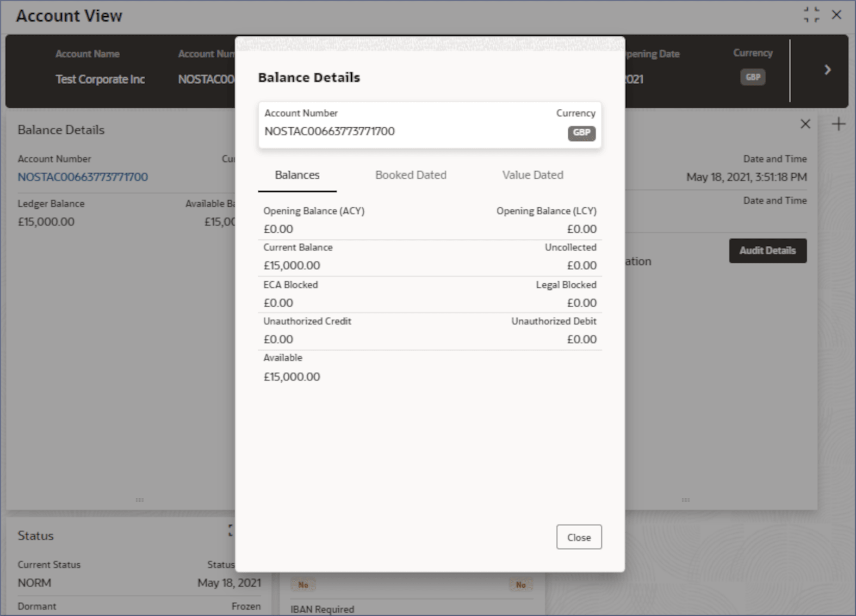Click the Status tile expand icon
The image size is (856, 616).
(231, 530)
